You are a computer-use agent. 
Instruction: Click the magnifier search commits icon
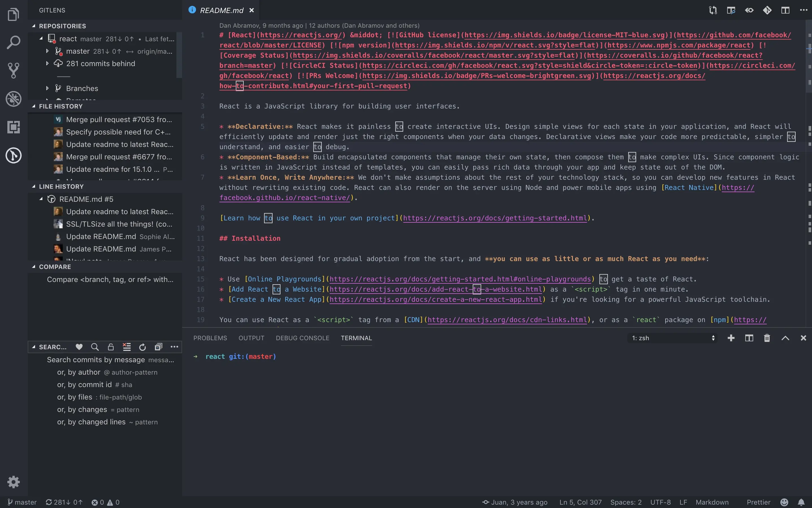[x=95, y=347]
